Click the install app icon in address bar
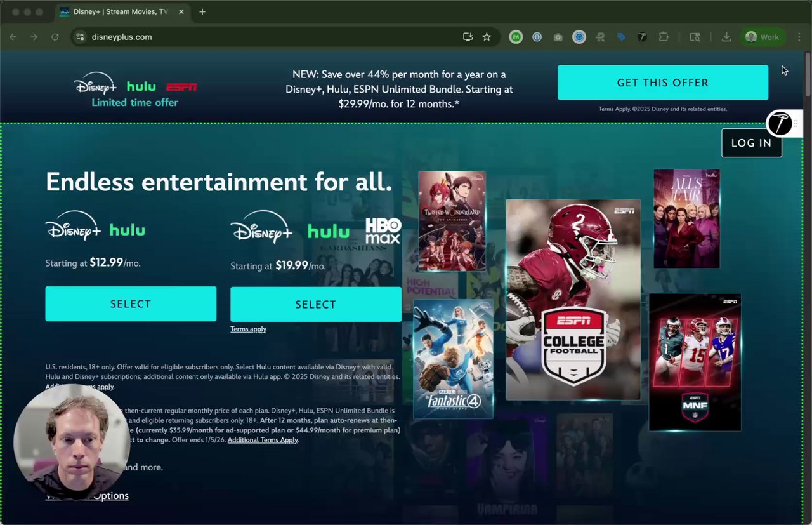812x525 pixels. point(468,37)
